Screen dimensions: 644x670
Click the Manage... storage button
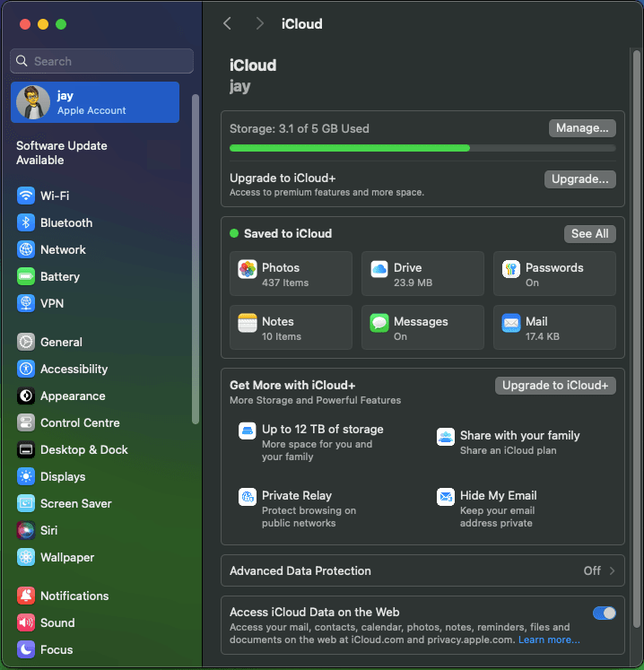pyautogui.click(x=582, y=128)
